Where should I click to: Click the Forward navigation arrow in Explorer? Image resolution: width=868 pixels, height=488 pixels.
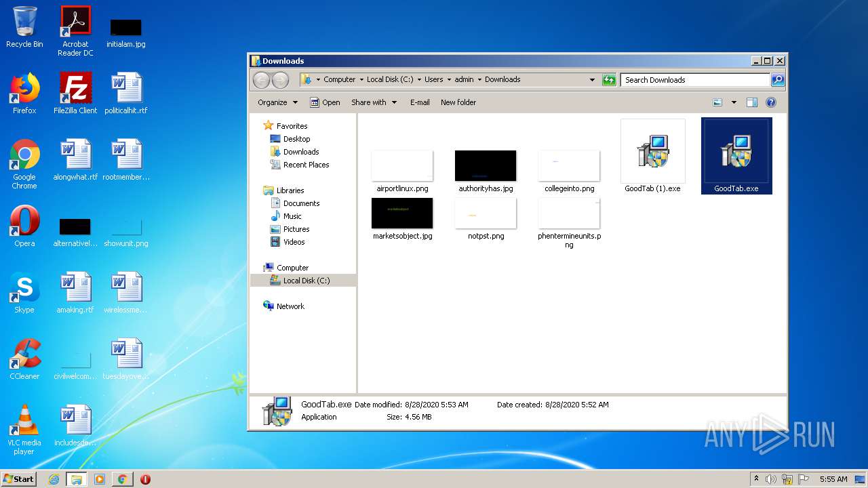280,80
